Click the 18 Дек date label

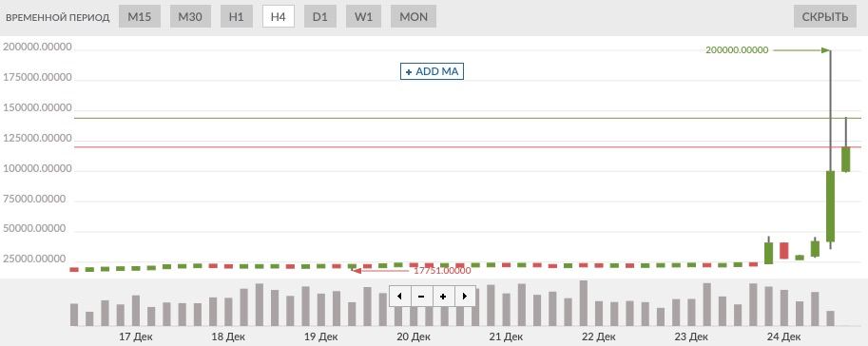point(228,336)
